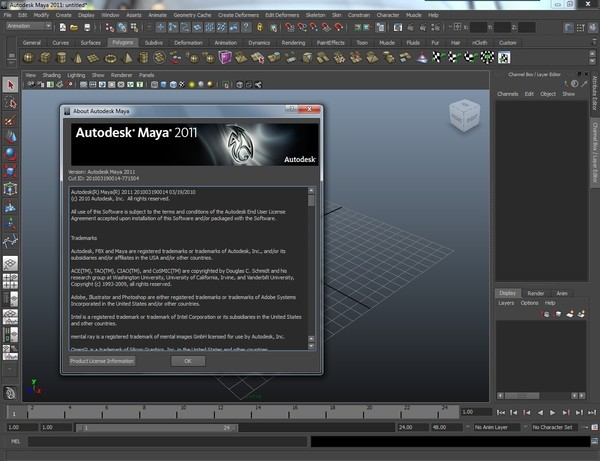Click the New Scene icon
The width and height of the screenshot is (600, 461).
coord(63,27)
